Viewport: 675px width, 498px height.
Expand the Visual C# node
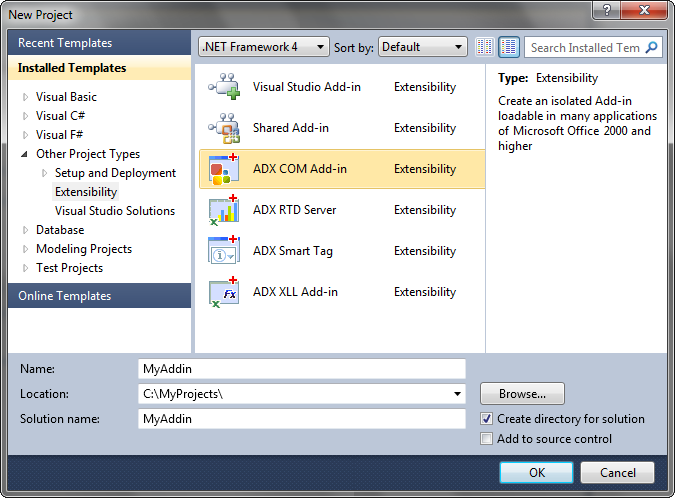tap(25, 116)
